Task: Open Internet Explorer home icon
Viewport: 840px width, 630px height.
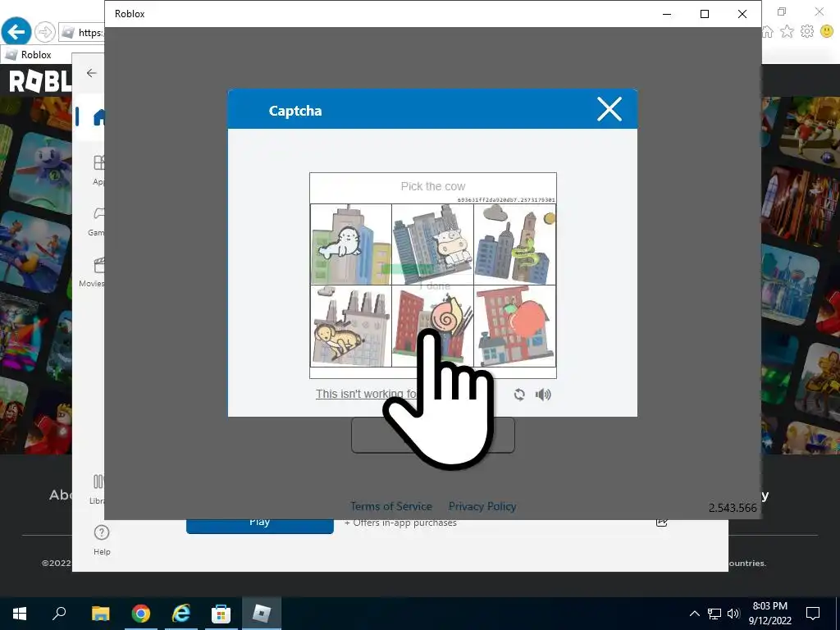Action: pyautogui.click(x=767, y=32)
